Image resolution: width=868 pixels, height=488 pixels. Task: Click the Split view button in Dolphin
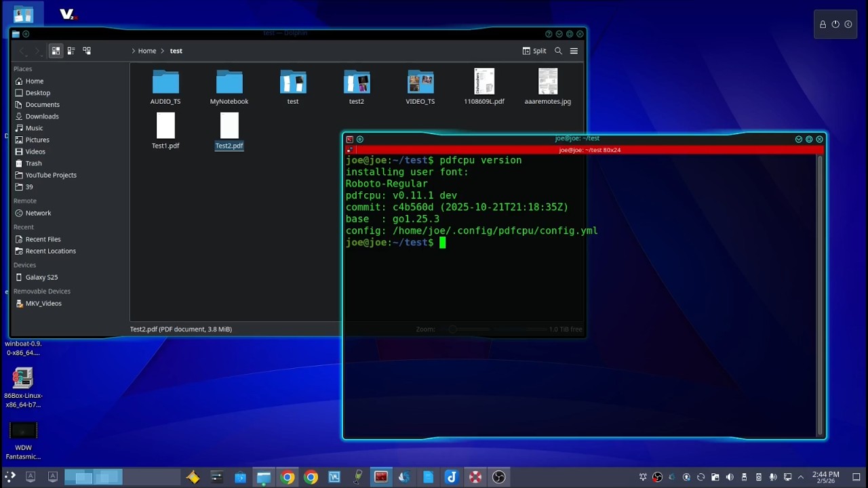coord(534,51)
